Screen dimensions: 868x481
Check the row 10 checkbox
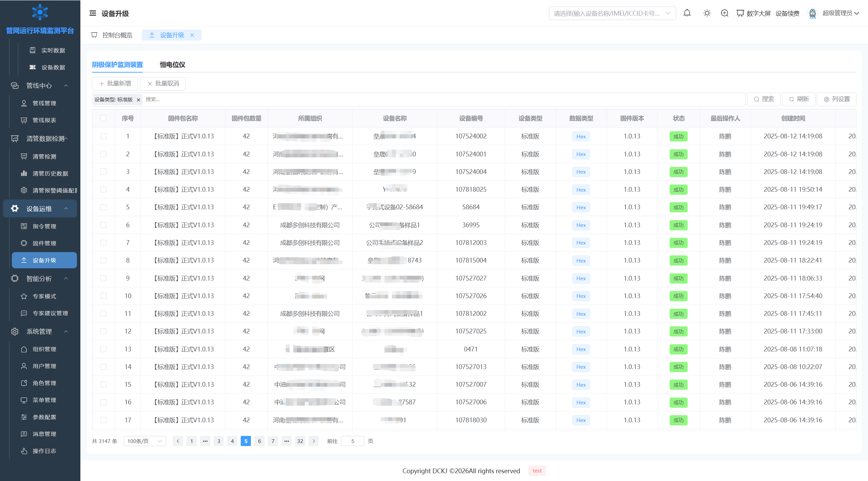pos(103,296)
